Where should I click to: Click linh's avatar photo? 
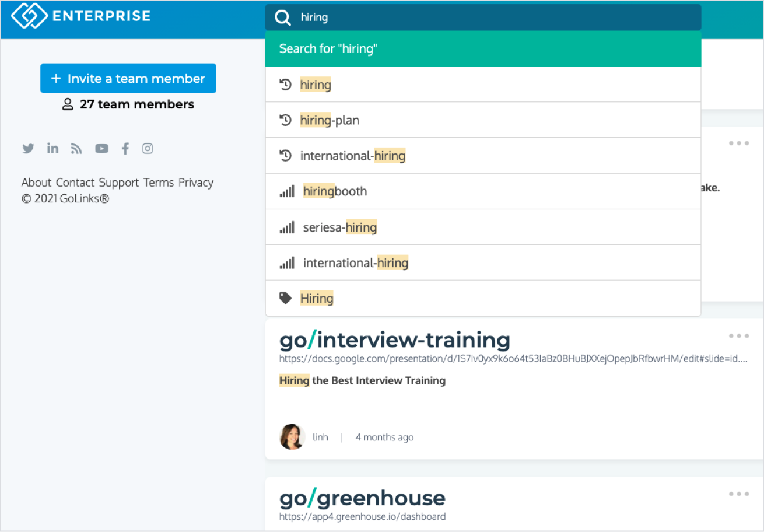(x=292, y=437)
